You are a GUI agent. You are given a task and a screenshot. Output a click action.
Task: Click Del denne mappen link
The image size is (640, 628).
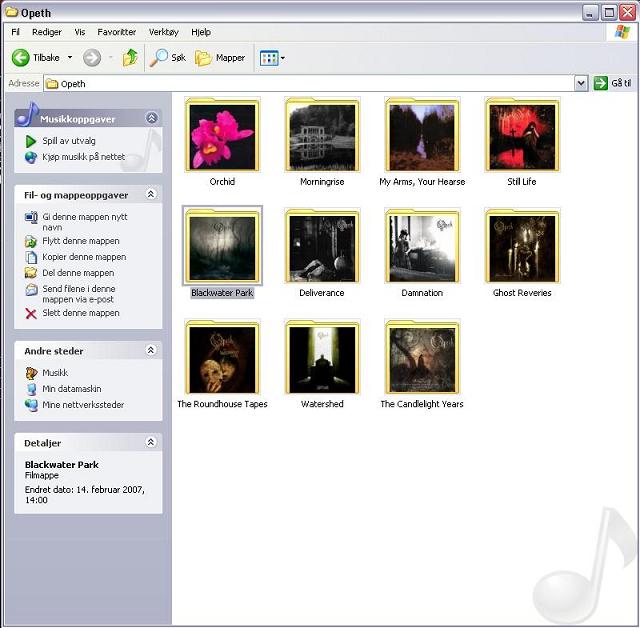click(78, 273)
